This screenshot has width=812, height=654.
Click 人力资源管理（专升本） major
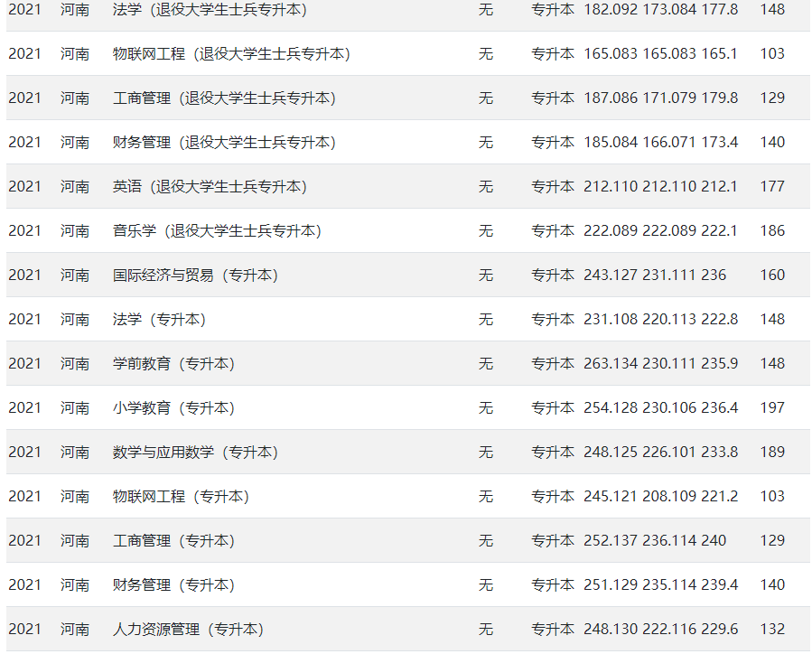188,629
